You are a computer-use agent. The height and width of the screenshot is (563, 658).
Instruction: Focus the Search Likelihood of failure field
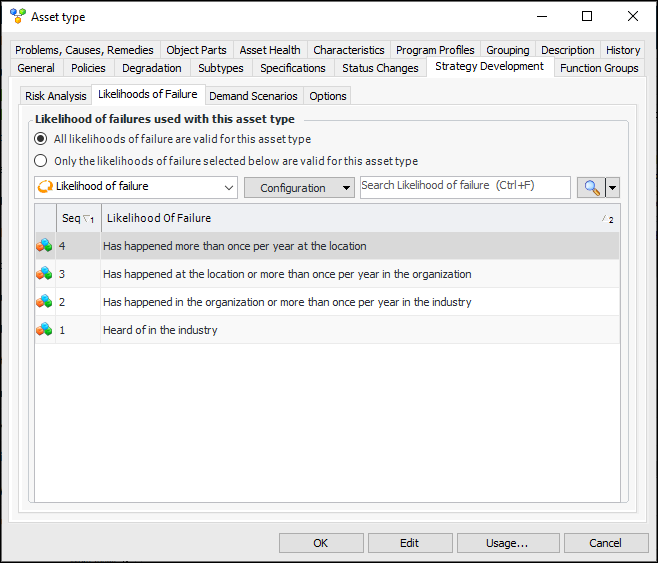click(x=464, y=187)
